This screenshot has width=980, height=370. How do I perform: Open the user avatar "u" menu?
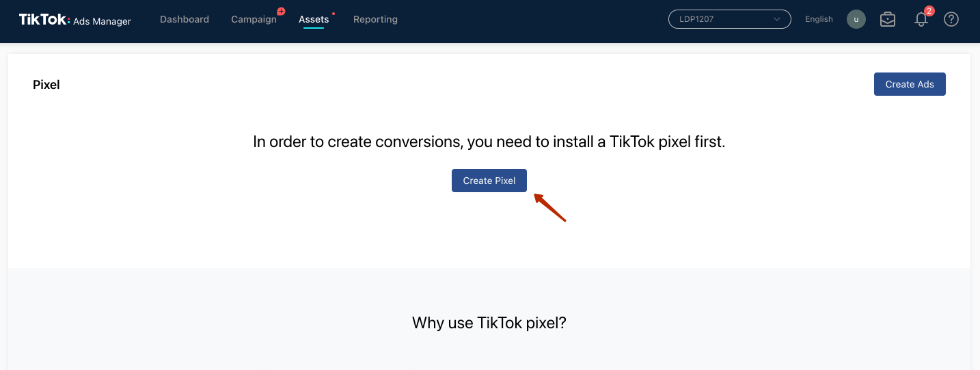[x=856, y=19]
